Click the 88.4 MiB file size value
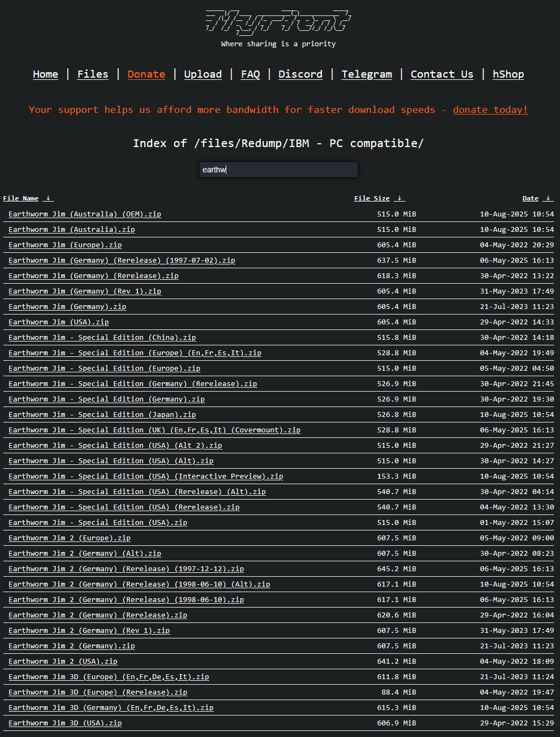560x737 pixels. tap(399, 692)
